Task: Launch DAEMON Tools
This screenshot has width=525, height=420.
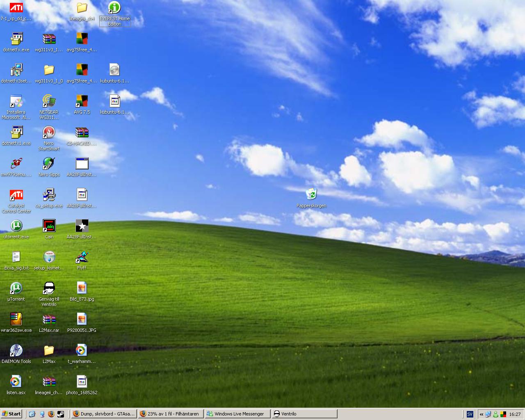Action: click(x=16, y=354)
